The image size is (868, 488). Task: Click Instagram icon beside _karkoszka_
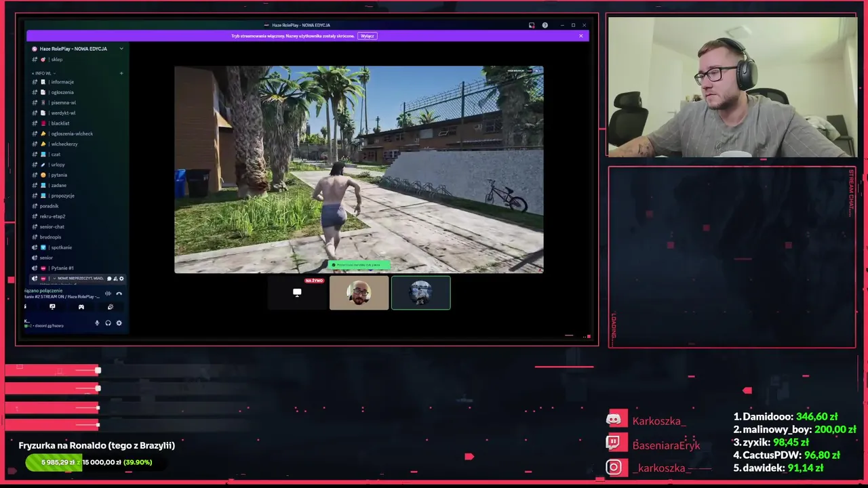616,467
